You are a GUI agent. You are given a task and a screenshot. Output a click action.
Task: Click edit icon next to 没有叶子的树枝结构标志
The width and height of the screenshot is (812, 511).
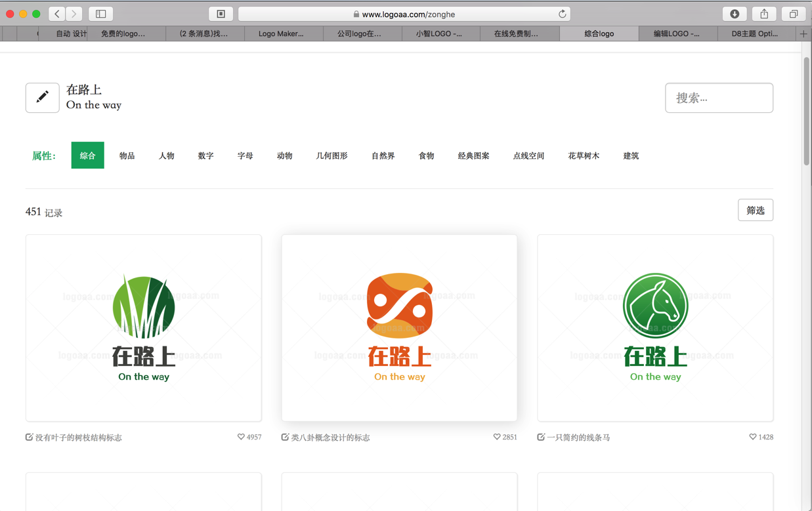(x=30, y=437)
